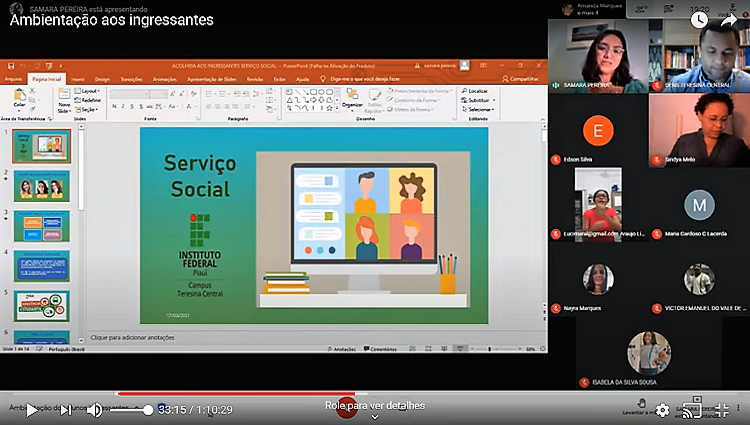Exit full screen mode
Viewport: 750px width, 425px height.
721,410
